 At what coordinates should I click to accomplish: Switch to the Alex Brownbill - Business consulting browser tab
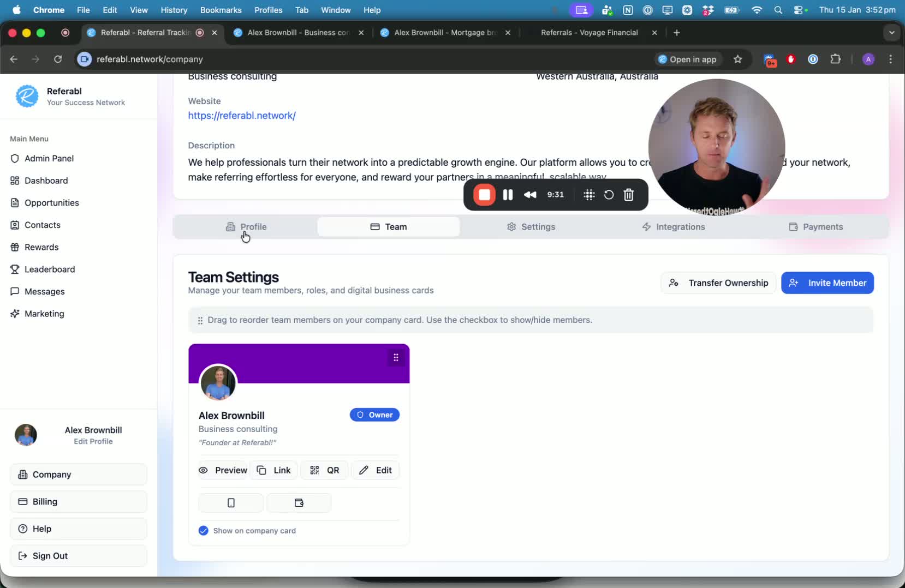pos(298,33)
